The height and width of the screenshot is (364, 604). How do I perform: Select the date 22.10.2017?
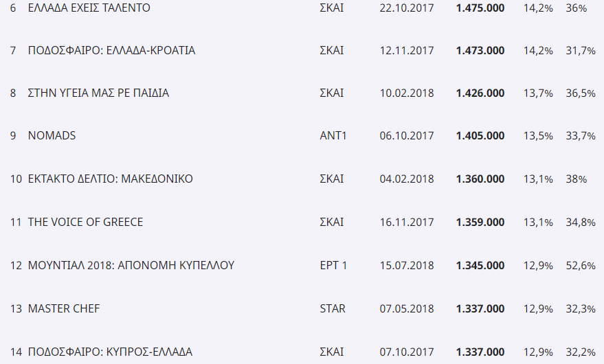coord(407,8)
